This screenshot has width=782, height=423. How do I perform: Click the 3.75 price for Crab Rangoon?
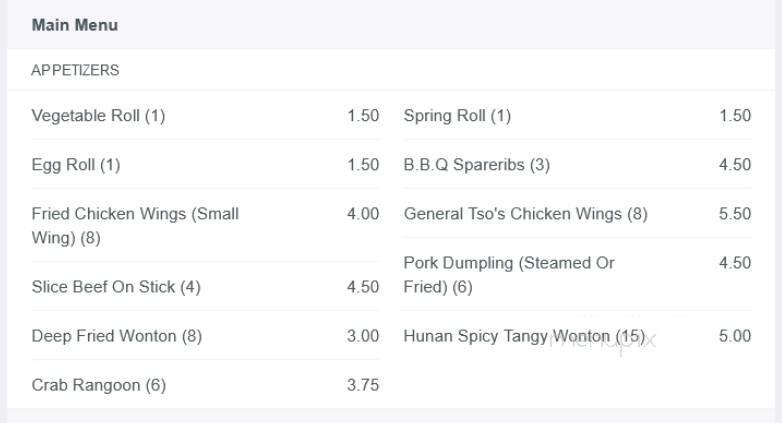point(363,385)
